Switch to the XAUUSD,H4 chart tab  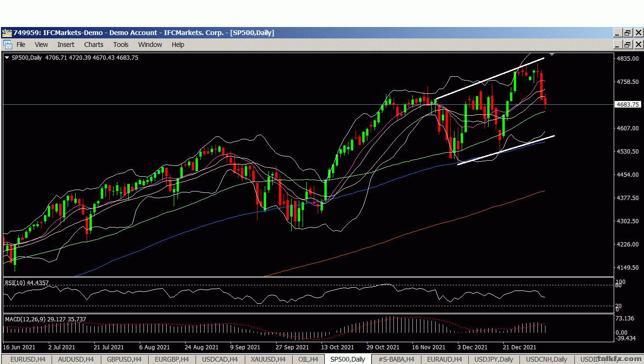point(269,359)
